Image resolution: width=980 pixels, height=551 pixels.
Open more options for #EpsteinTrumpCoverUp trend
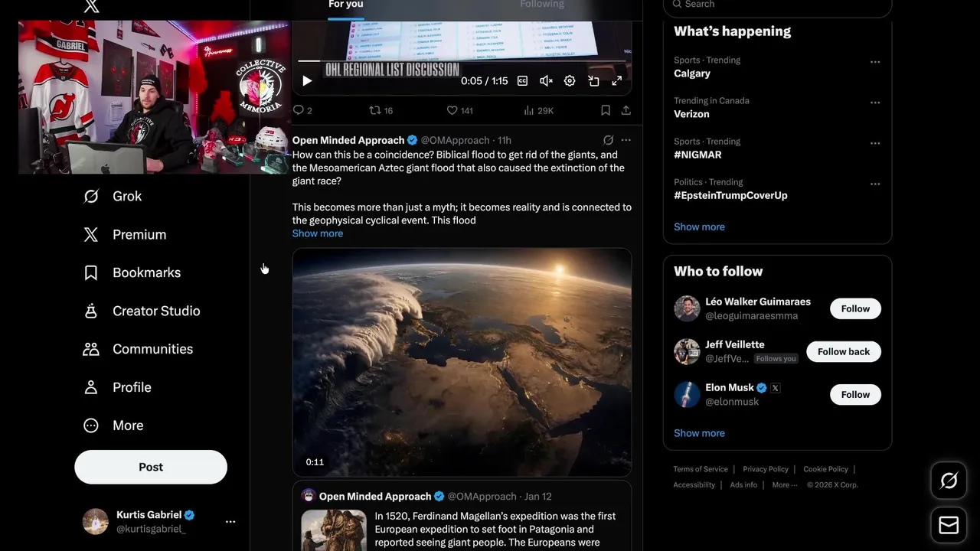(875, 184)
